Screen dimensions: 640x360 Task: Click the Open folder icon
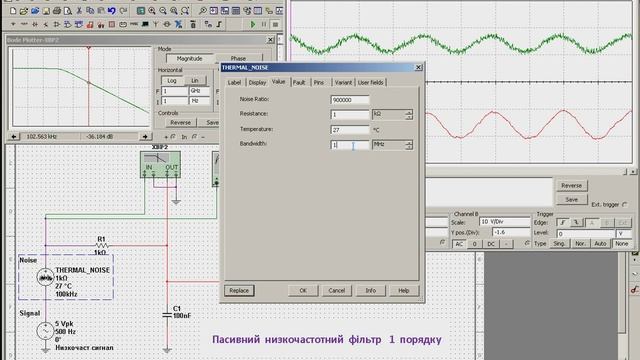(x=24, y=11)
